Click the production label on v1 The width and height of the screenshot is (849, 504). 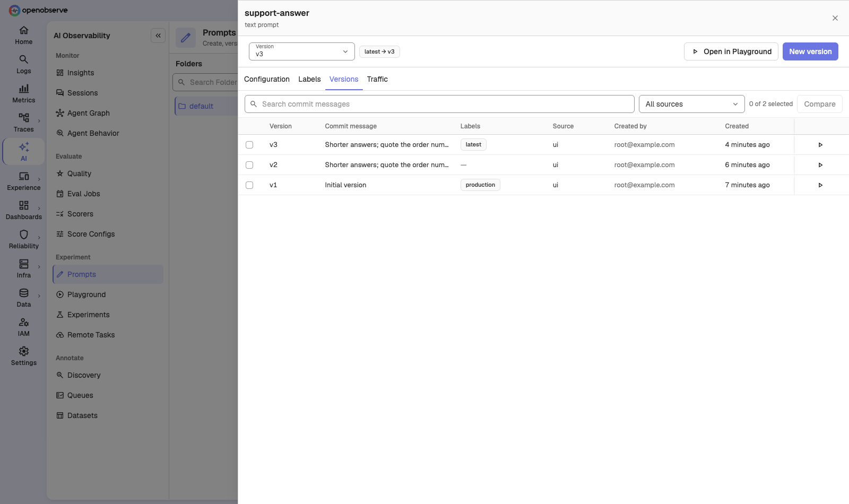[x=480, y=185]
